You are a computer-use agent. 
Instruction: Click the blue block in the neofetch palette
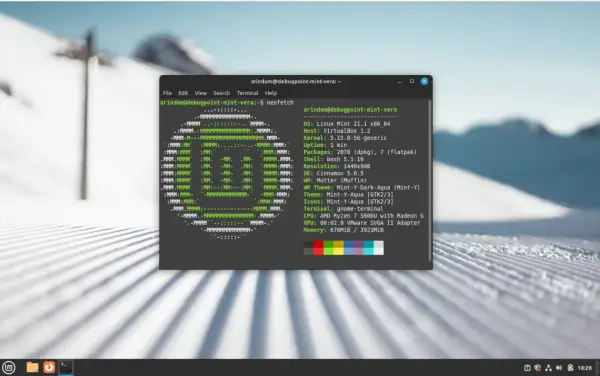click(349, 248)
